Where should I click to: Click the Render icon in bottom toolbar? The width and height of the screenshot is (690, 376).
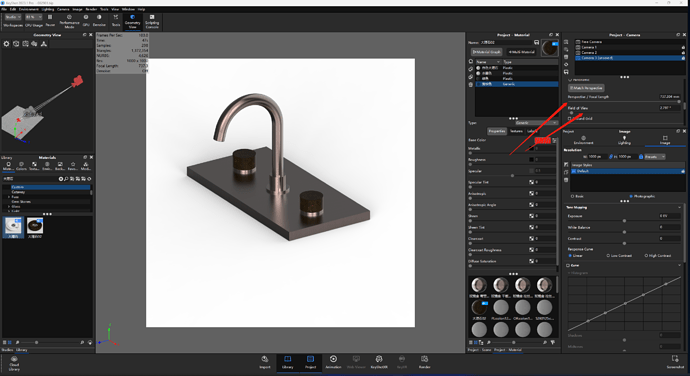(424, 362)
